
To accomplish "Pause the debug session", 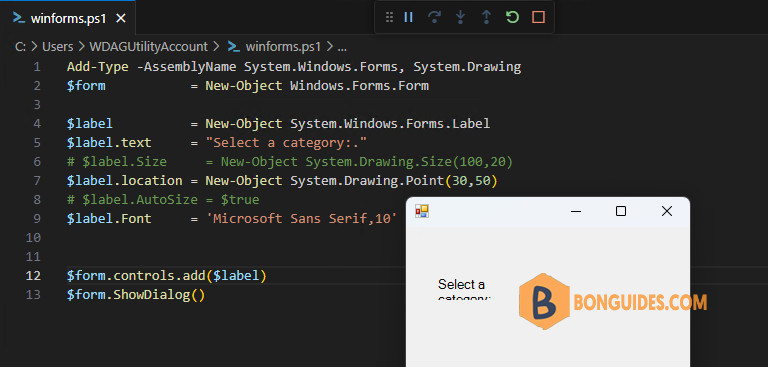I will 408,18.
